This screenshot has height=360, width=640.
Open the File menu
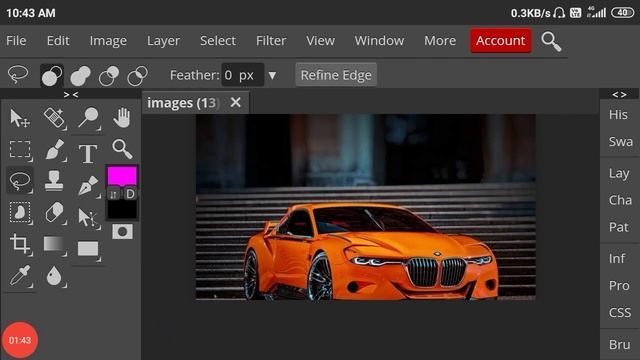[16, 40]
